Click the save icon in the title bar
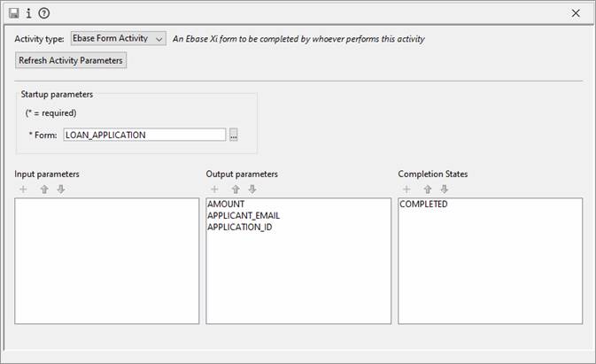The image size is (596, 364). [x=13, y=13]
